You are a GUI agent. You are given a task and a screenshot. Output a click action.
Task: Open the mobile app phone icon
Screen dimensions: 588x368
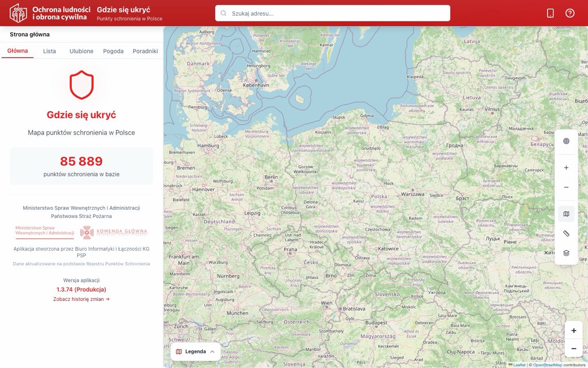coord(550,13)
